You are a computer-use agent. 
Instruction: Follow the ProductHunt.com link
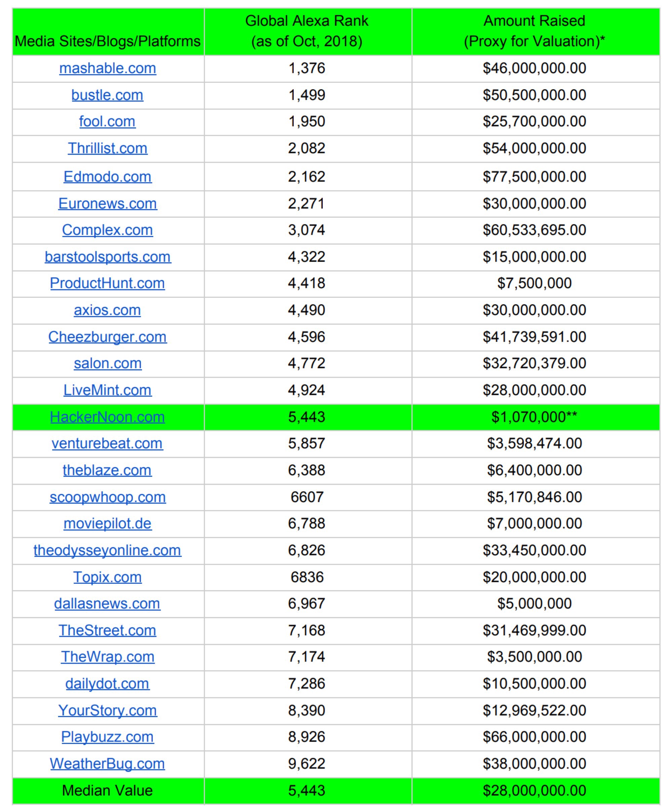pos(107,283)
